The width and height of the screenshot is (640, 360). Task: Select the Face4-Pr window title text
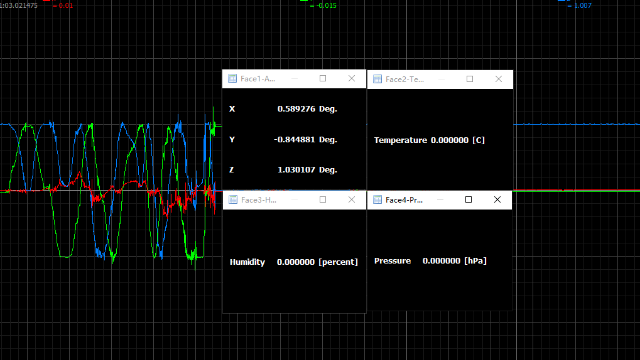pyautogui.click(x=404, y=200)
